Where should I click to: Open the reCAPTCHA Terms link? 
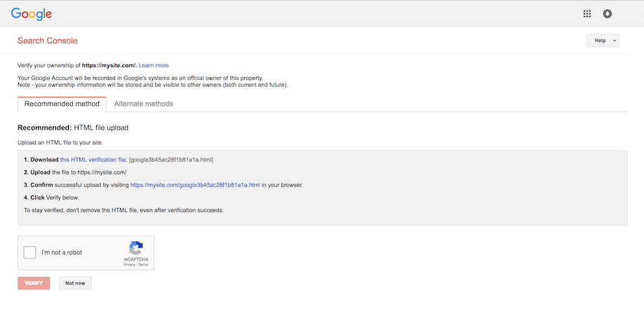coord(143,265)
